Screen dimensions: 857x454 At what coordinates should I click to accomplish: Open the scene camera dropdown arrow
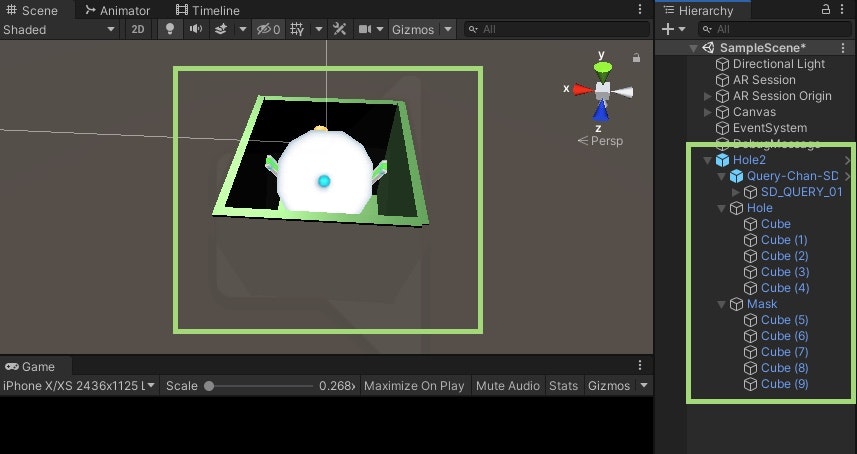[x=380, y=30]
